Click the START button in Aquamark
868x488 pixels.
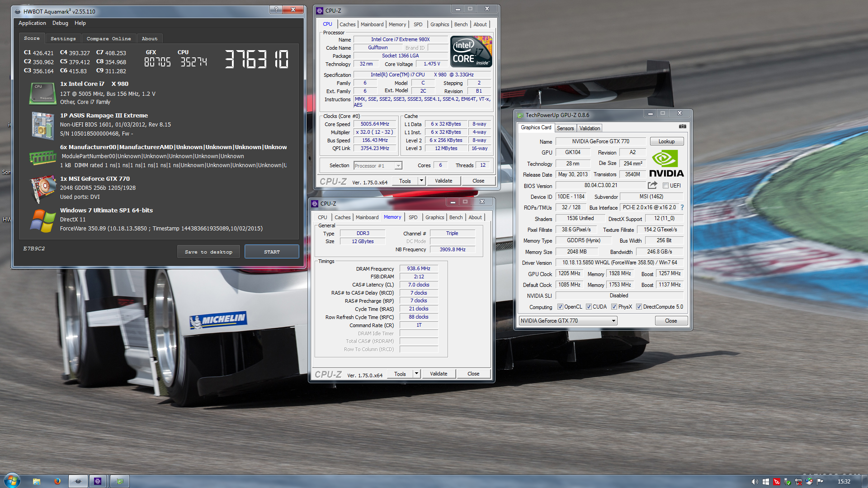pos(272,252)
